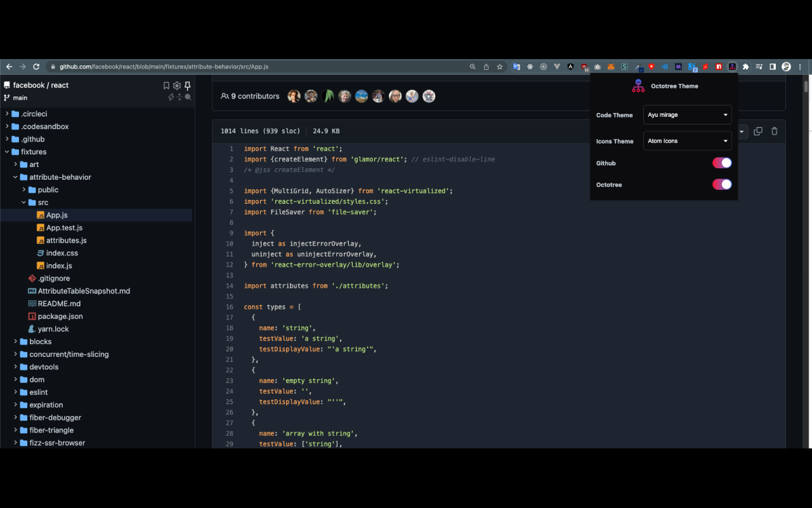Click the lightning bolt icon in Octotree sidebar
This screenshot has height=508, width=812.
171,97
